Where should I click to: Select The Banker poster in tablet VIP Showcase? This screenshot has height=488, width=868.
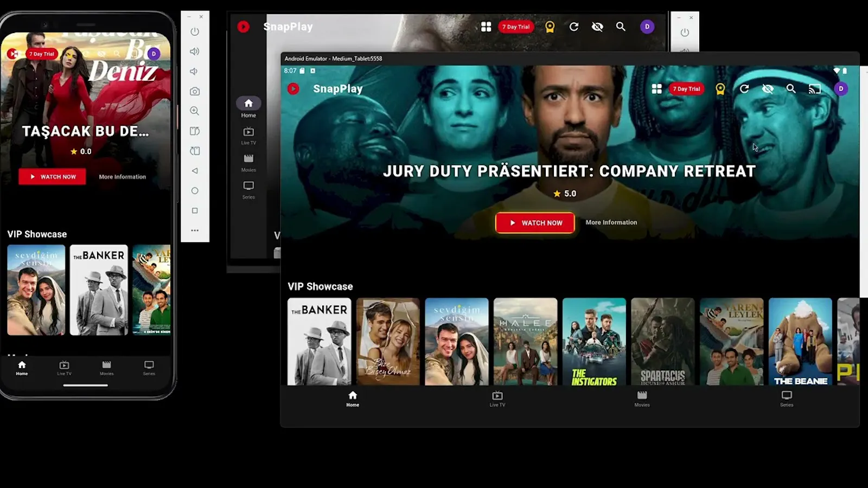click(x=319, y=342)
